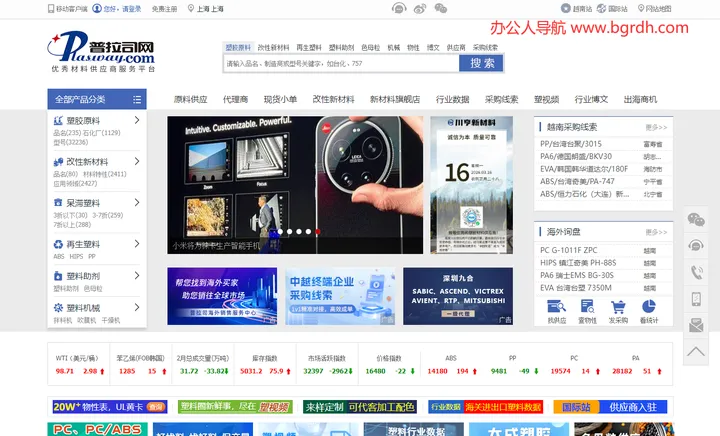Click into the product keyword search field

point(341,63)
